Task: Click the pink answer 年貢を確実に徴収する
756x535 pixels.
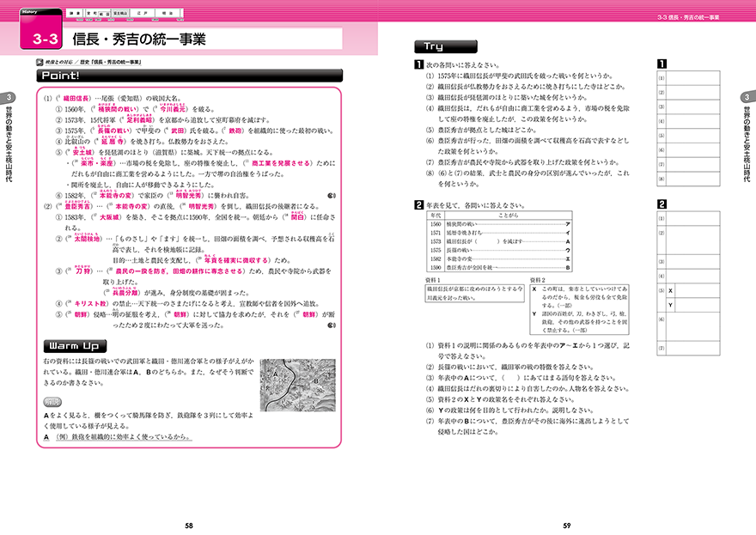Action: [236, 260]
